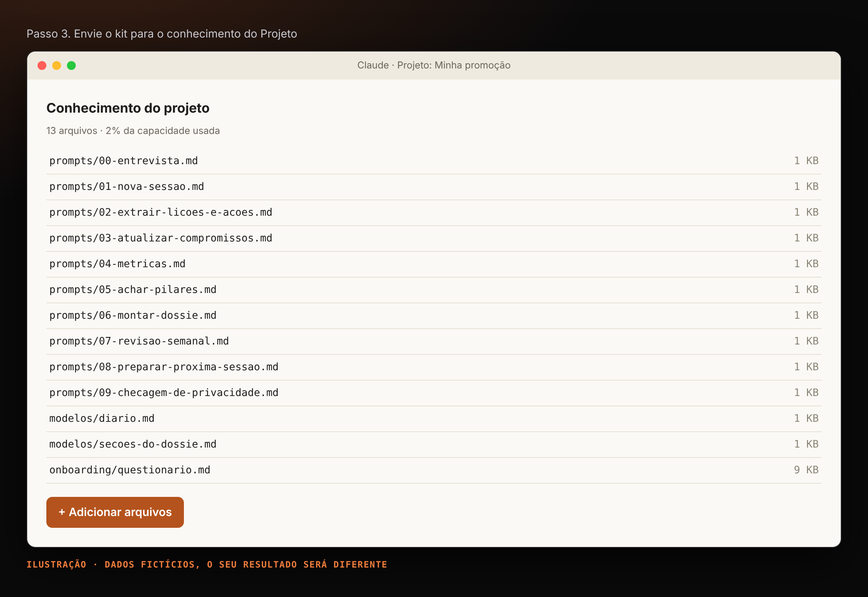Select the prompts/00-entrevista.md file
Screen dimensions: 868x597
point(434,161)
